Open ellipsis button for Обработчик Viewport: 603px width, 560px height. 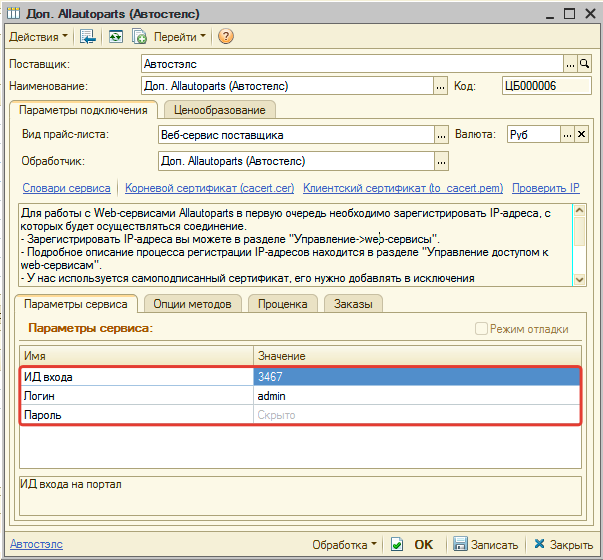pos(441,161)
